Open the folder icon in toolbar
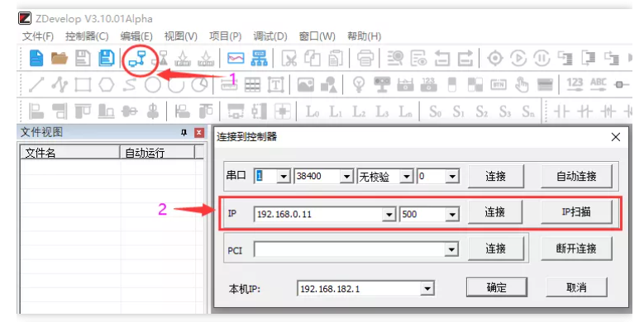Image resolution: width=644 pixels, height=322 pixels. [60, 59]
